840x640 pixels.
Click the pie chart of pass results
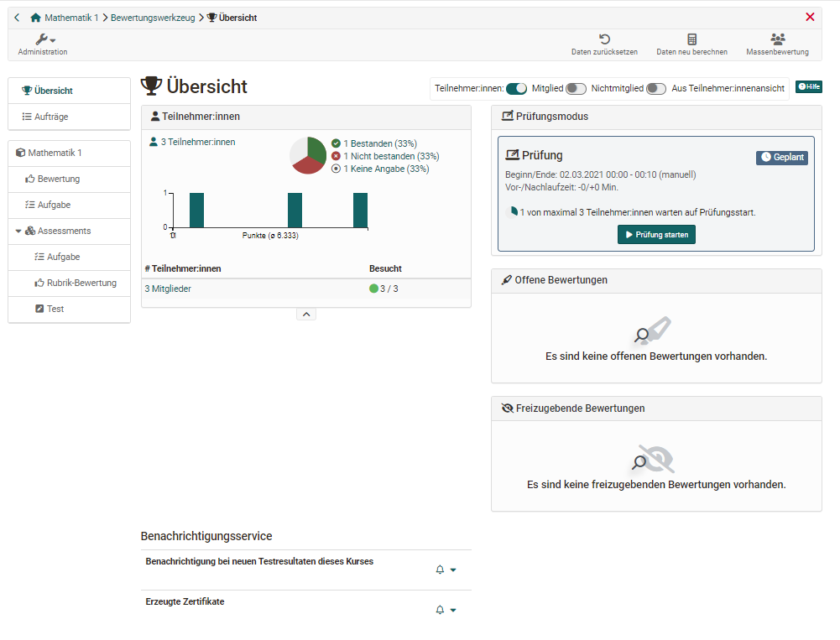pyautogui.click(x=308, y=155)
